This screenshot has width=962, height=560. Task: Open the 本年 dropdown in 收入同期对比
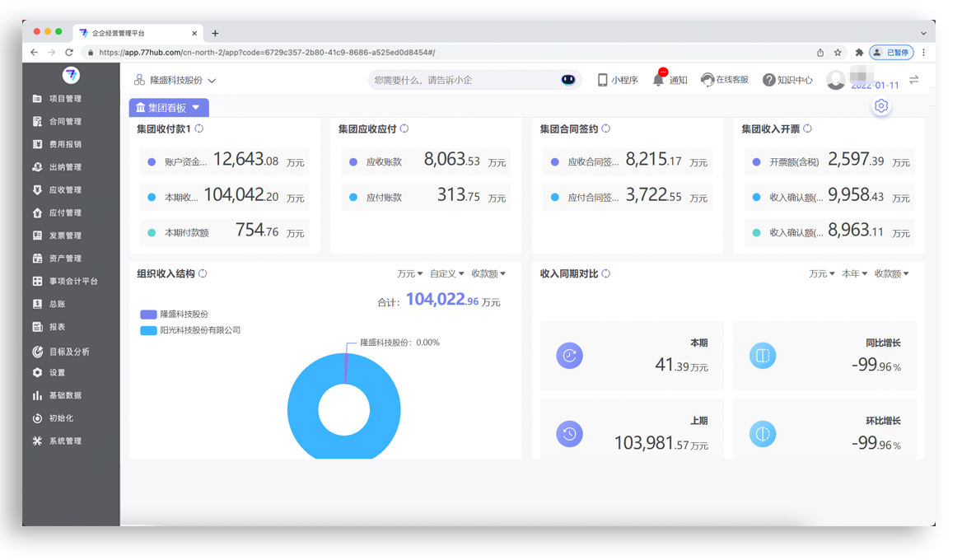click(854, 273)
